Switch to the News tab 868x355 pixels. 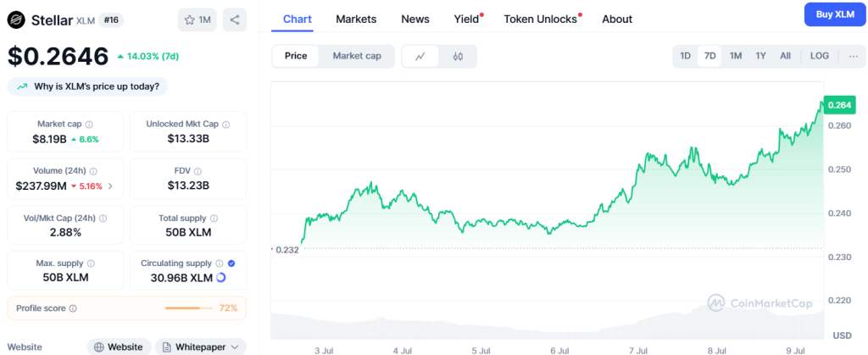coord(415,19)
